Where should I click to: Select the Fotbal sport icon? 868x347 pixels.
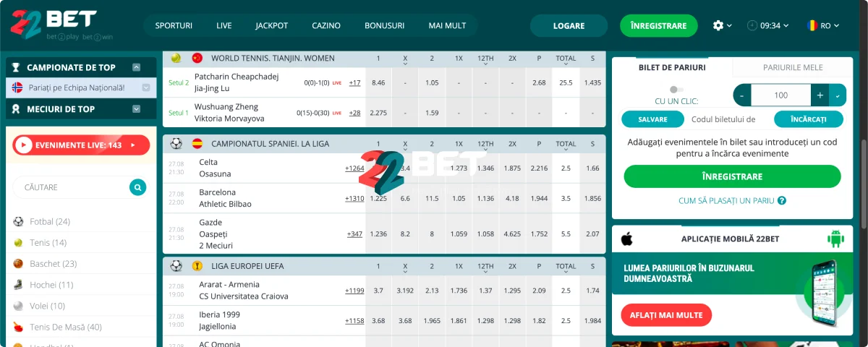[18, 221]
